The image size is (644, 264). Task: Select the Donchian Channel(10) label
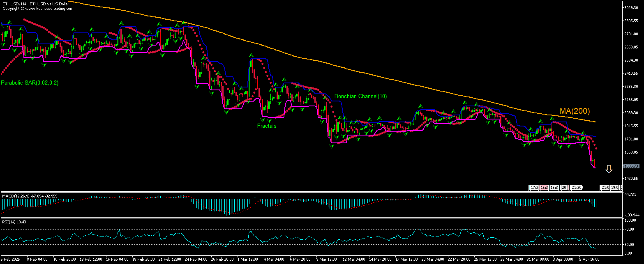pos(361,96)
